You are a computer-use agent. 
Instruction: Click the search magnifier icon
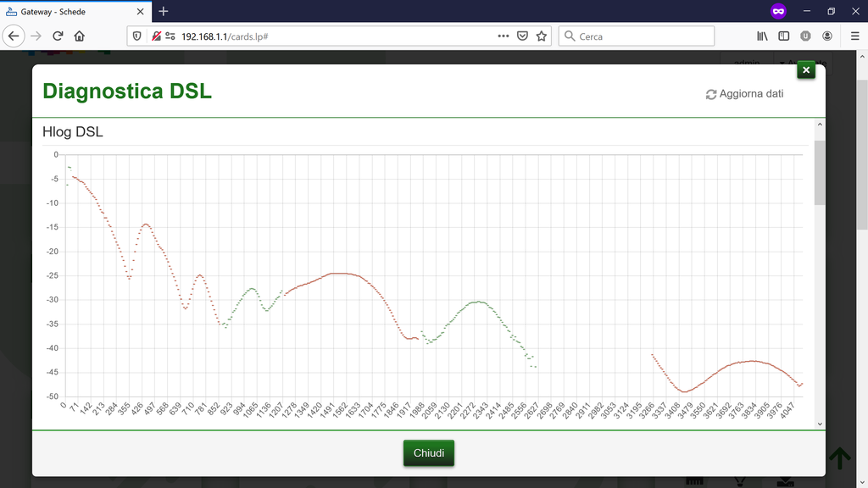[x=569, y=36]
